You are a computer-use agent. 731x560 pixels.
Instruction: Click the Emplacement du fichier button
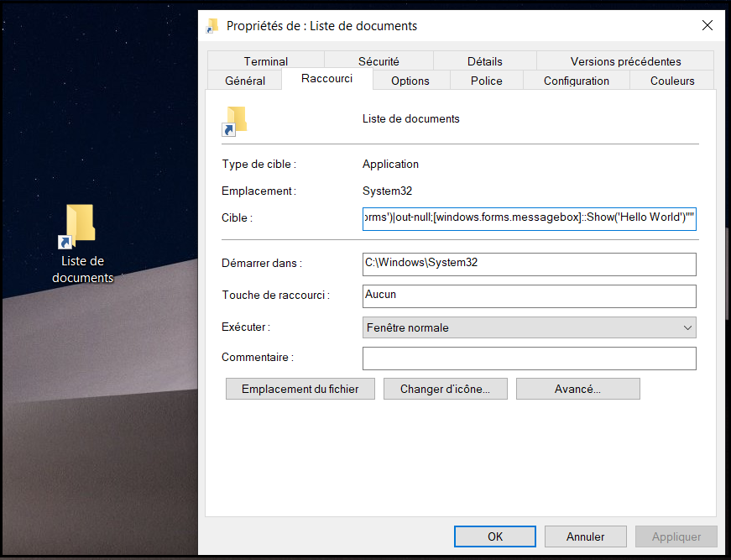point(300,389)
